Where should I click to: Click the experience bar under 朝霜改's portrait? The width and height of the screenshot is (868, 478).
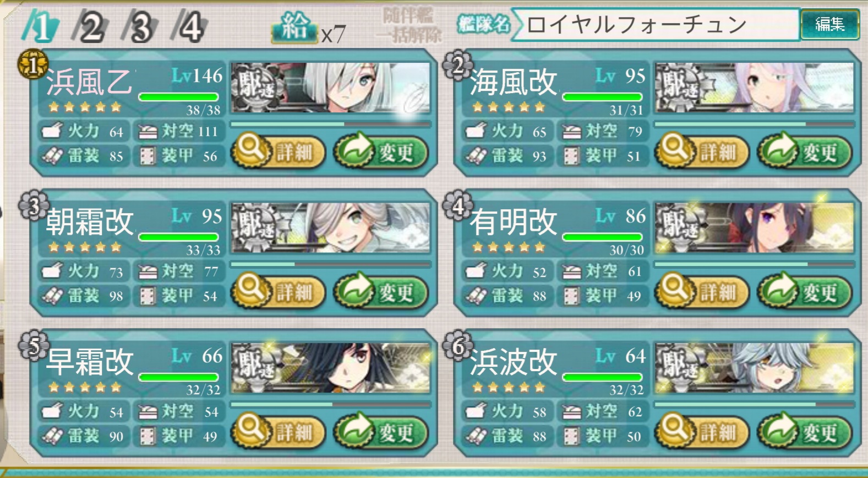click(x=330, y=264)
